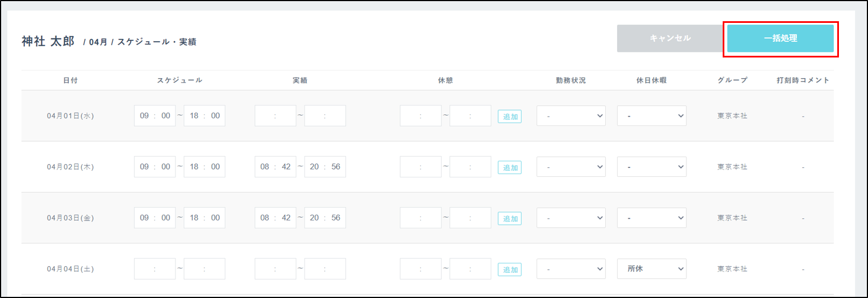Focus empty 実績 end field on 04月04日

click(x=325, y=268)
